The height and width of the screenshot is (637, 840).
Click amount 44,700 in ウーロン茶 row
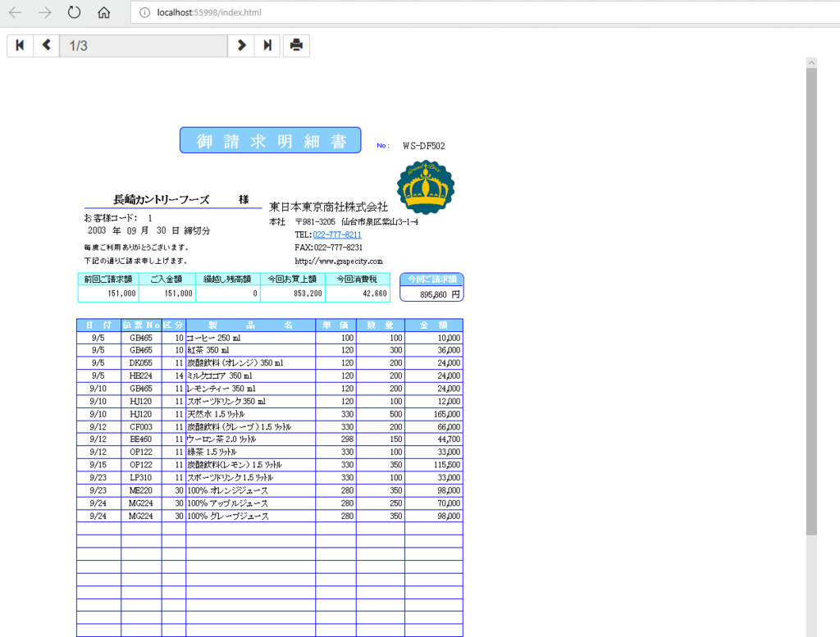(x=449, y=439)
